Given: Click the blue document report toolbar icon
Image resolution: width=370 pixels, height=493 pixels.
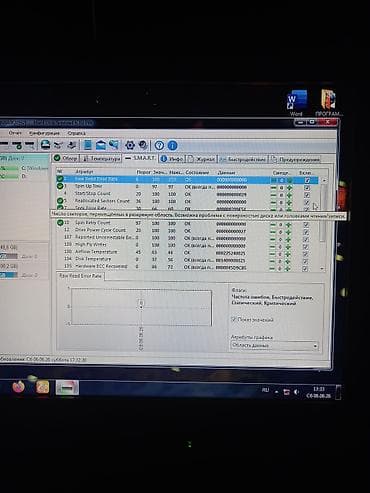Looking at the screenshot, I should (87, 145).
